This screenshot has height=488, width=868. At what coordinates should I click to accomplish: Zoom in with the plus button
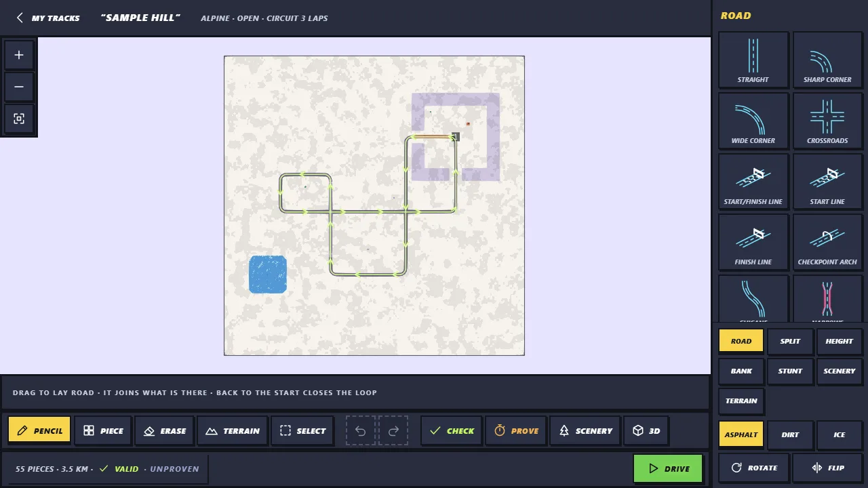point(19,55)
